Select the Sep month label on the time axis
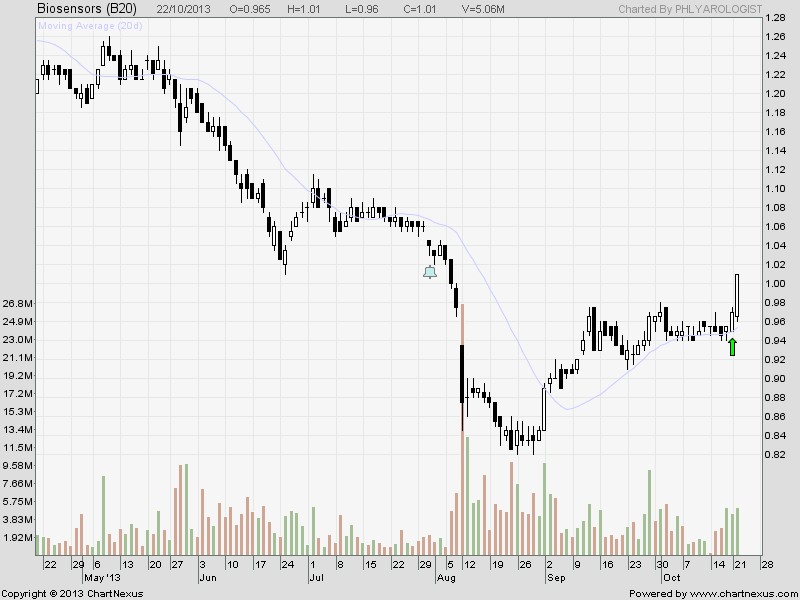 pyautogui.click(x=556, y=578)
